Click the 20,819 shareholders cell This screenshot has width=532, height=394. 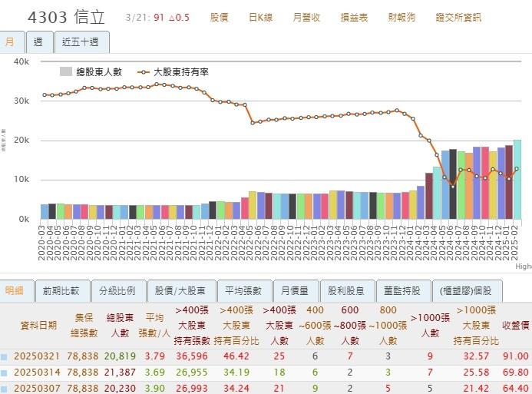coord(120,356)
